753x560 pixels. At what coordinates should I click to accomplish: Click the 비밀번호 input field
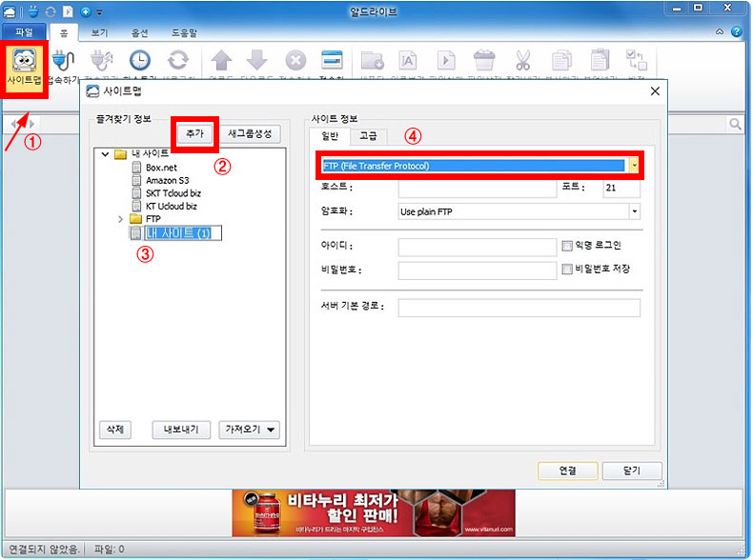(x=478, y=270)
